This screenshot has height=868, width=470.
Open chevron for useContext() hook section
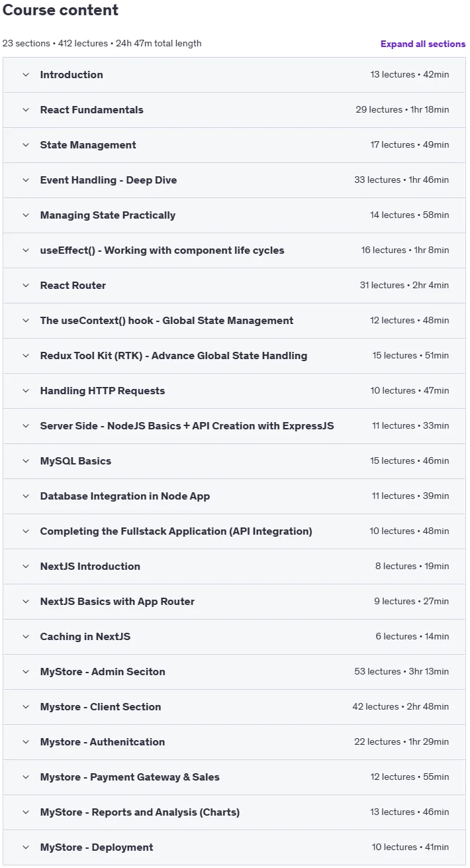(26, 321)
